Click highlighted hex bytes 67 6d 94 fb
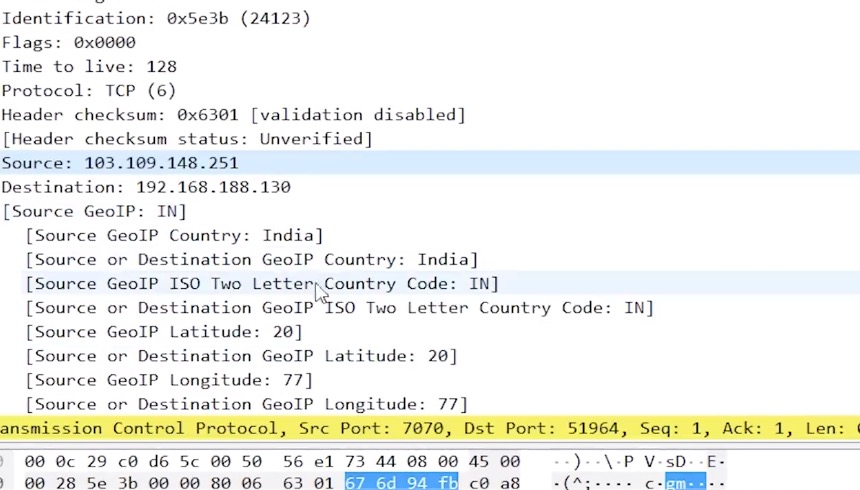Viewport: 860px width, 490px height. (x=401, y=483)
